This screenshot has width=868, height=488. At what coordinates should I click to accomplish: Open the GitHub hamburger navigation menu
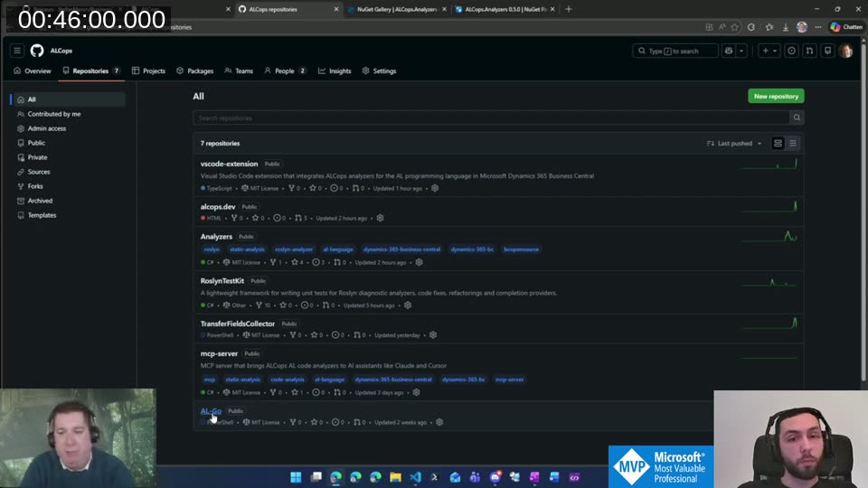(17, 51)
